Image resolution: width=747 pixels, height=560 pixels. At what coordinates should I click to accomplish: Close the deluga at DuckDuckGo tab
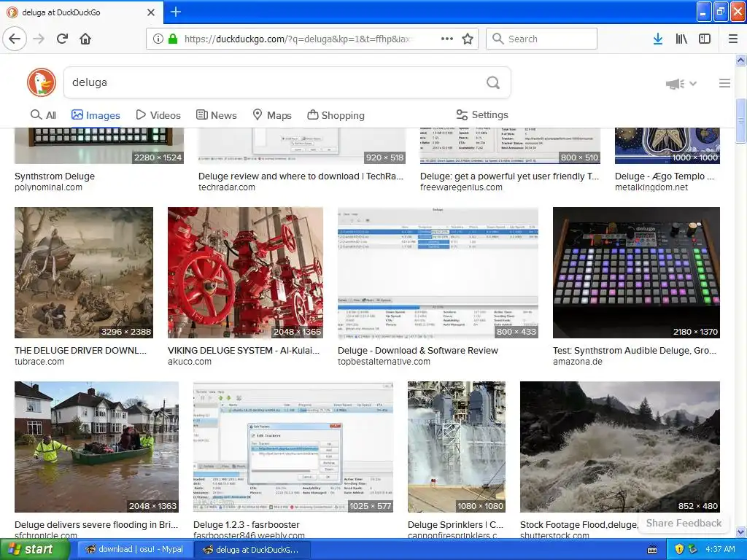tap(150, 12)
